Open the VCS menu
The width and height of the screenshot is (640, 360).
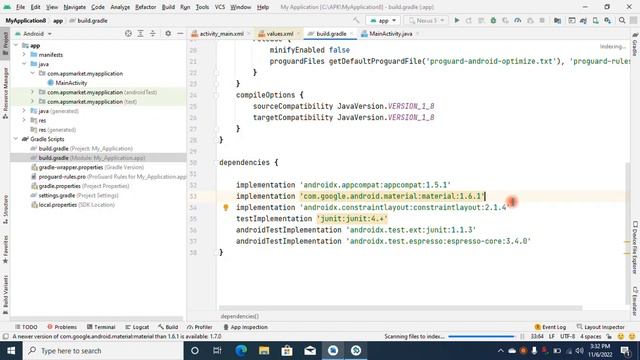coord(220,7)
